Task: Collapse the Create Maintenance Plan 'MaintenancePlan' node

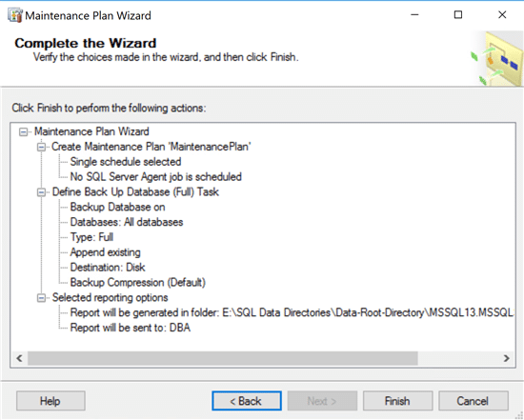Action: click(41, 147)
